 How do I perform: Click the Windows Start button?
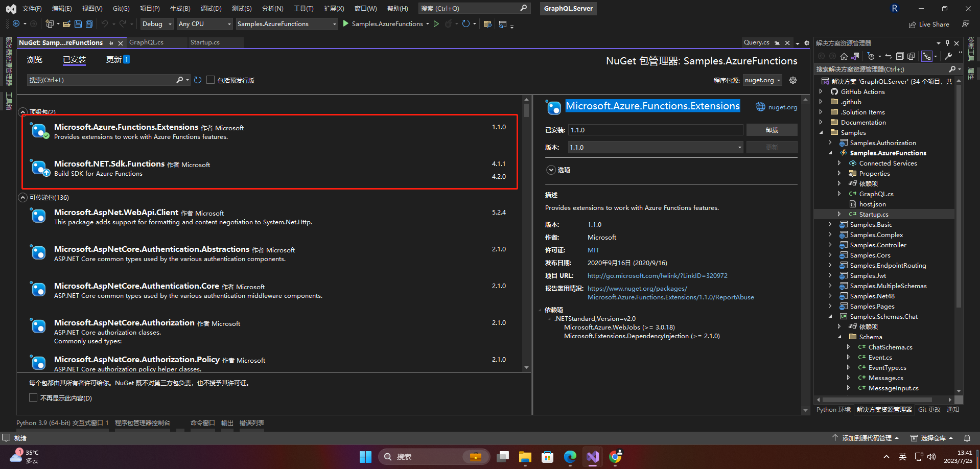365,456
